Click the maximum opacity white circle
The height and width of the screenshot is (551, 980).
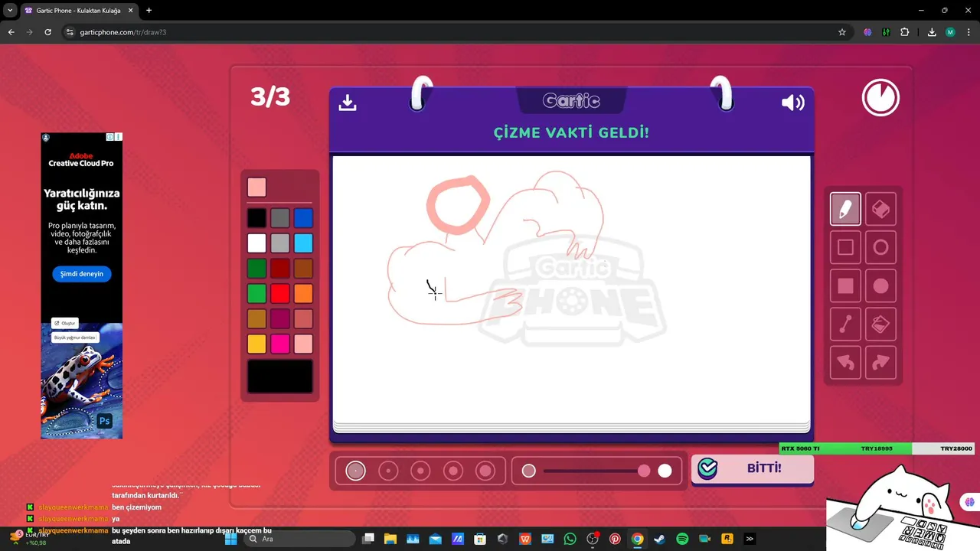coord(665,471)
